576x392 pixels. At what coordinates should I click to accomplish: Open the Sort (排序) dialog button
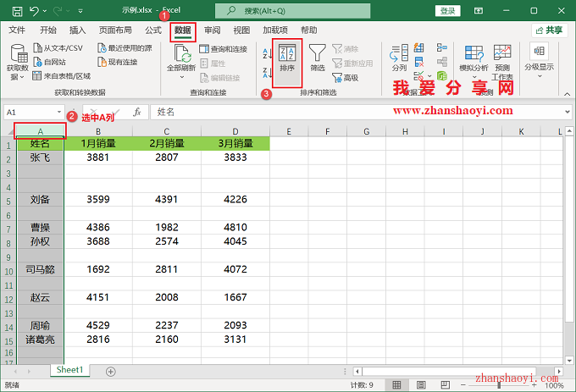pyautogui.click(x=287, y=63)
